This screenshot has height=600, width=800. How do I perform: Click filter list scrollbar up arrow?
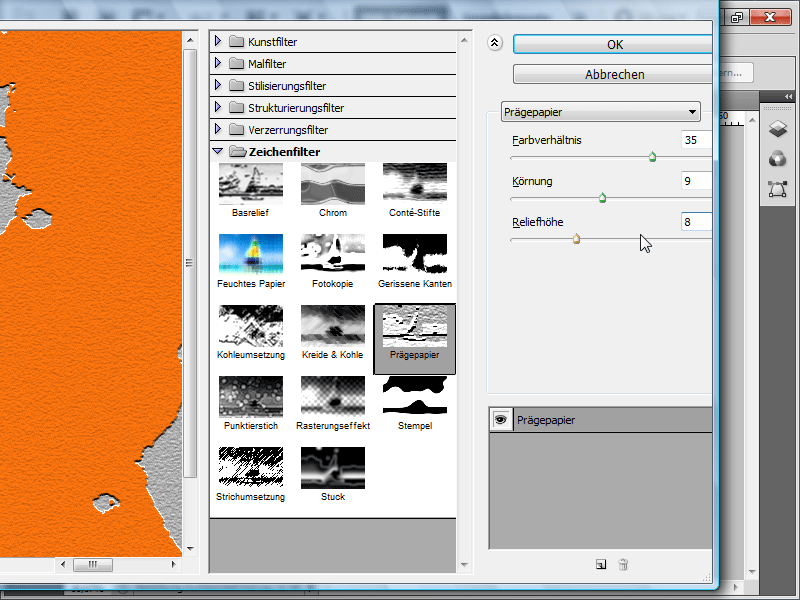point(464,40)
